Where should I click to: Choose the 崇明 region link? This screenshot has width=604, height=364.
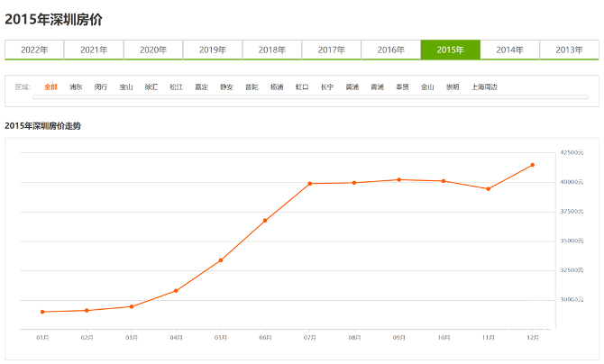click(x=452, y=87)
